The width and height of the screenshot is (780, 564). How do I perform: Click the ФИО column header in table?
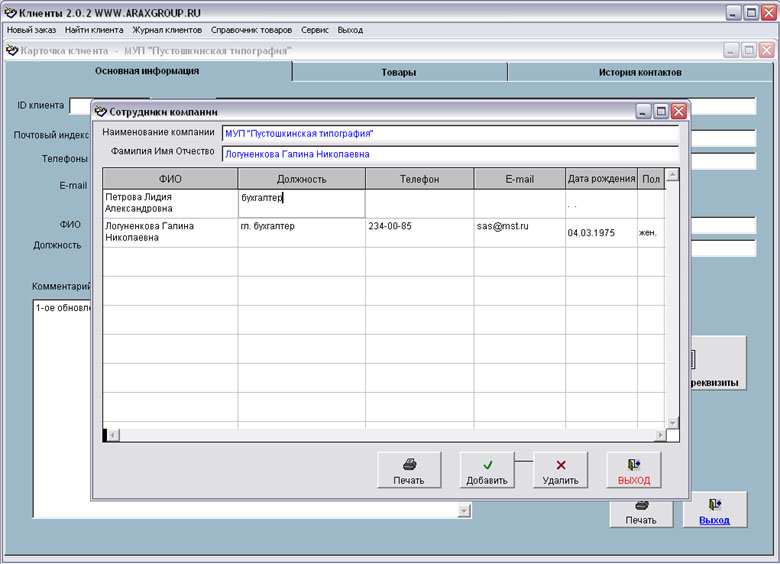click(170, 179)
